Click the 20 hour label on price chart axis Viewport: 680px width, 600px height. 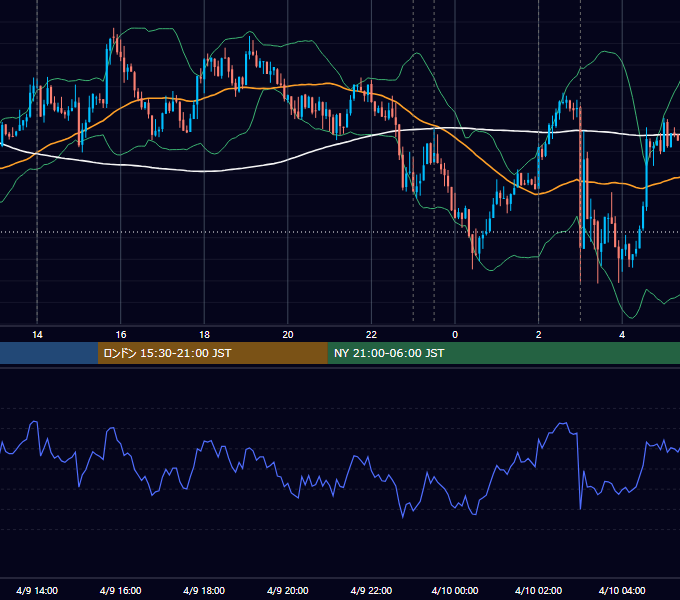pyautogui.click(x=288, y=335)
